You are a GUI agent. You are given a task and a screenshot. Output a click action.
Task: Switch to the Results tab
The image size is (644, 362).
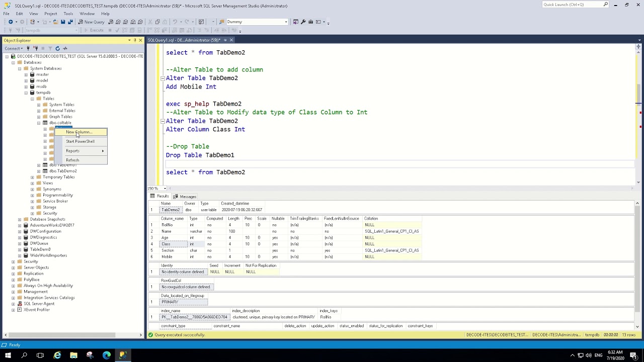[x=160, y=196]
